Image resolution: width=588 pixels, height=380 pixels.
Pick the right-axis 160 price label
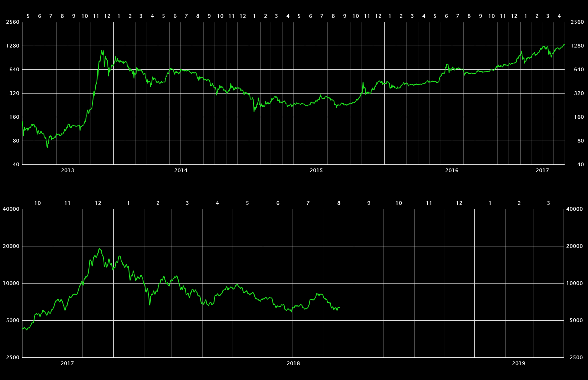tap(579, 117)
